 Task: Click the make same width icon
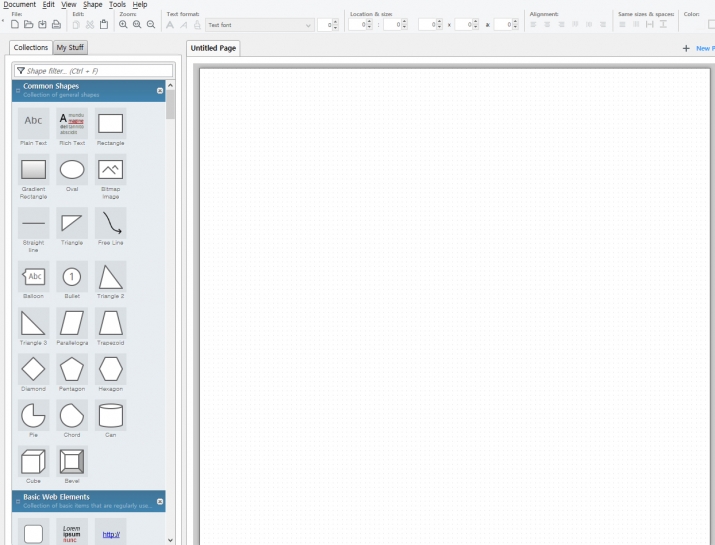622,25
